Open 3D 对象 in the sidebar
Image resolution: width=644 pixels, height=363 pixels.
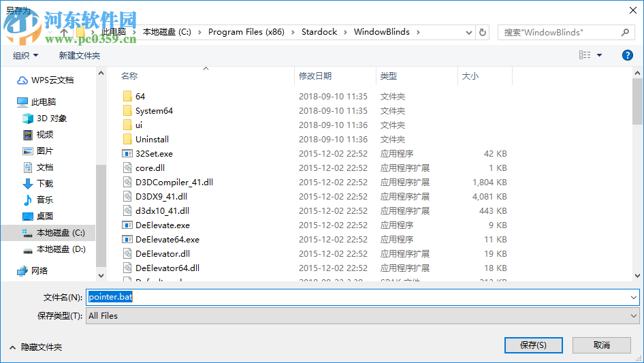click(x=44, y=119)
